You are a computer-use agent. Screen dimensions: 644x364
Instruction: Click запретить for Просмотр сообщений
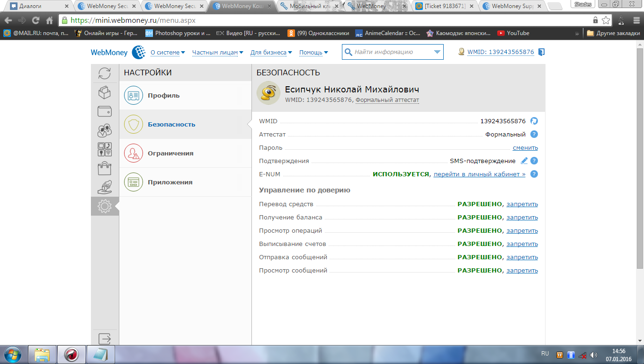click(522, 270)
